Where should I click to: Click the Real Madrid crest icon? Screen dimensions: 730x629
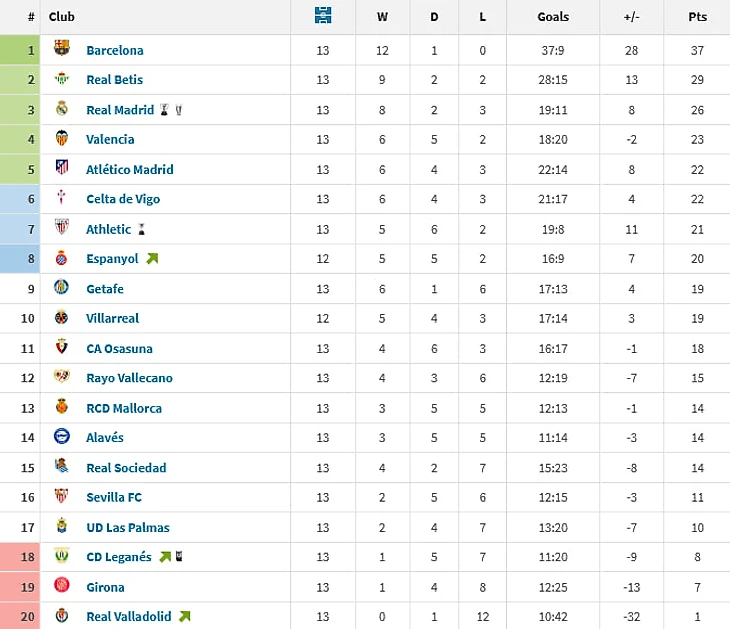[x=61, y=108]
